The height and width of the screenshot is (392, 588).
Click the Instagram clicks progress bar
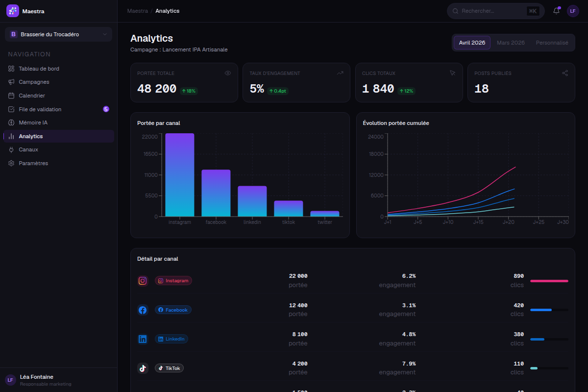549,281
